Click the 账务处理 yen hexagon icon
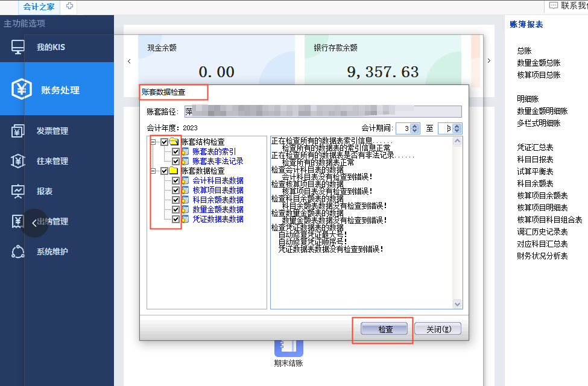 tap(22, 89)
